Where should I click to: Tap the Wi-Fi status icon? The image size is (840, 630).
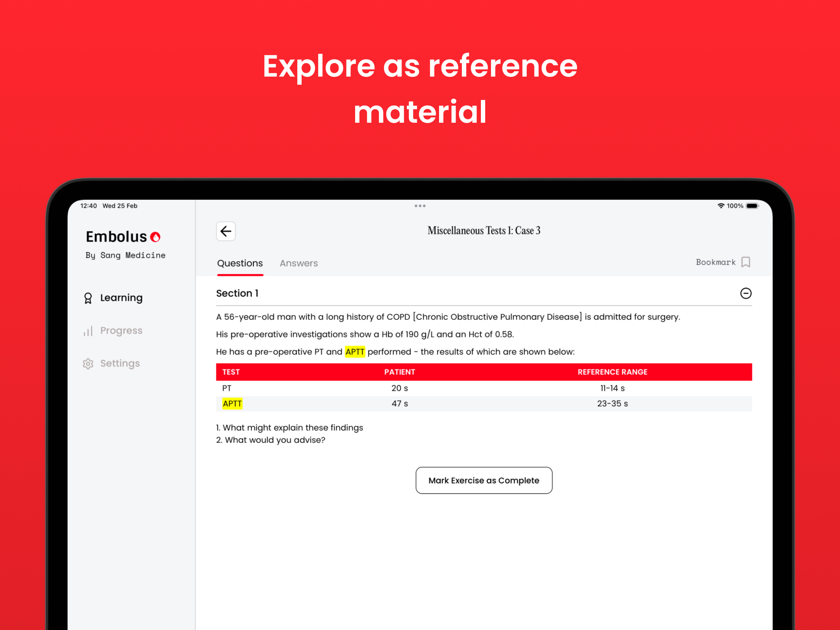click(x=720, y=206)
